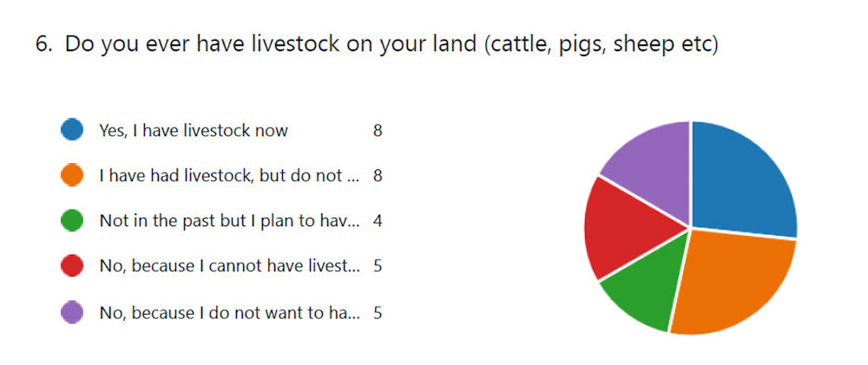The width and height of the screenshot is (868, 365).
Task: Click the red legend dot
Action: 72,266
